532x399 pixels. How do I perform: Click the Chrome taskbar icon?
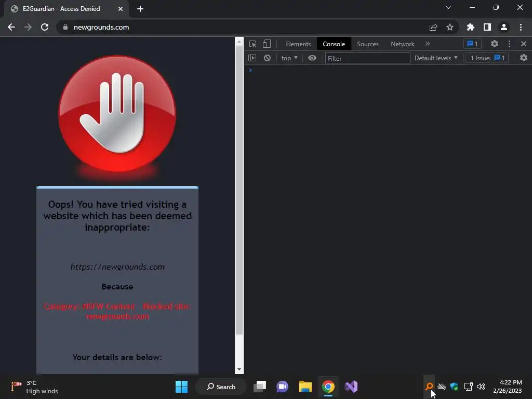[328, 387]
